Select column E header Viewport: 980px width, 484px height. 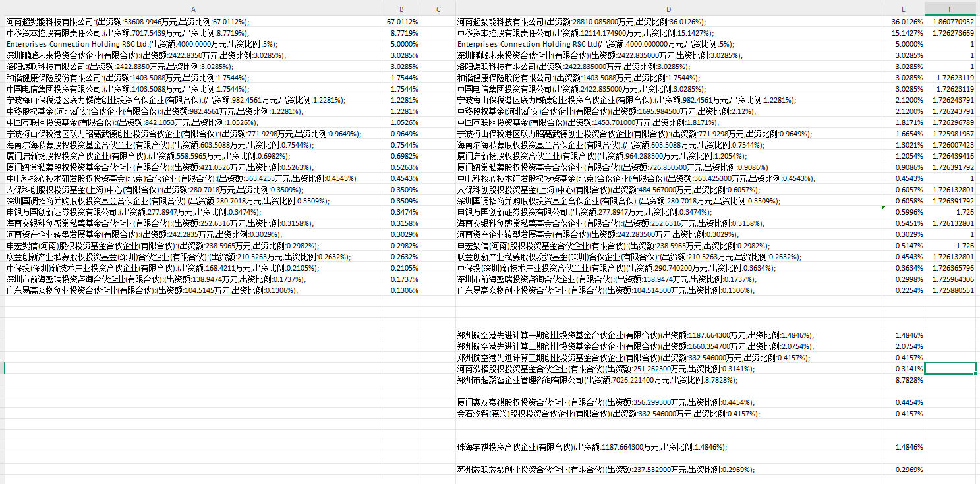(x=903, y=9)
